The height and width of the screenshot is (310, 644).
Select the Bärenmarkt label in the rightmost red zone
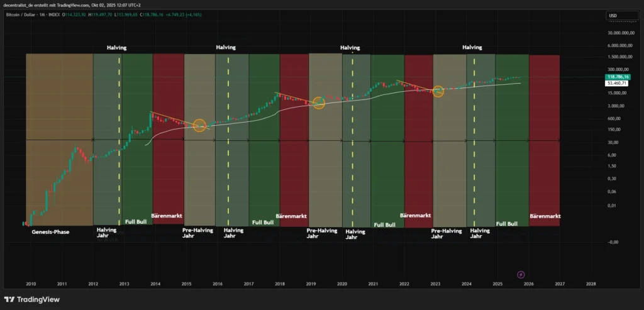point(545,216)
